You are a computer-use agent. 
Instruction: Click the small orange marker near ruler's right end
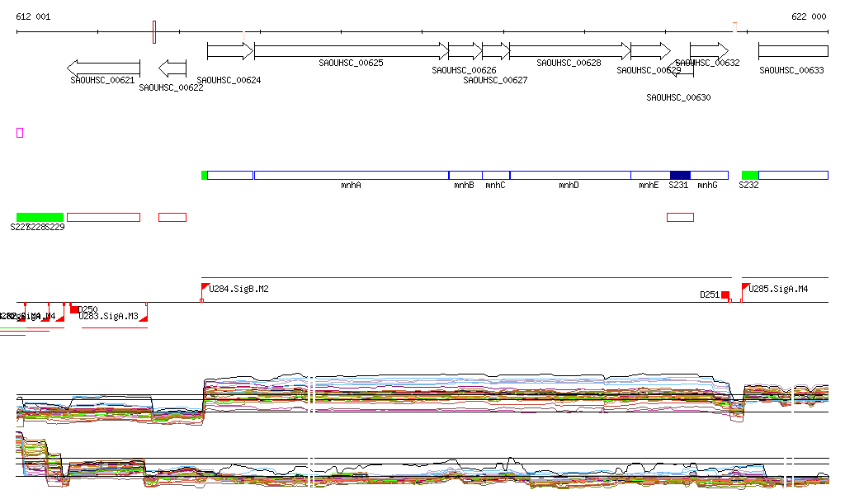coord(734,27)
